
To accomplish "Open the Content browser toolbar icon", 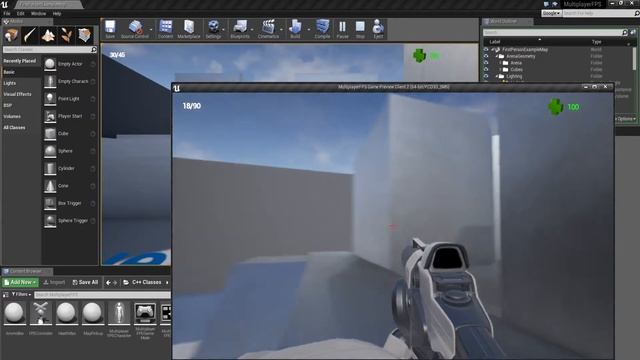I will coord(165,29).
